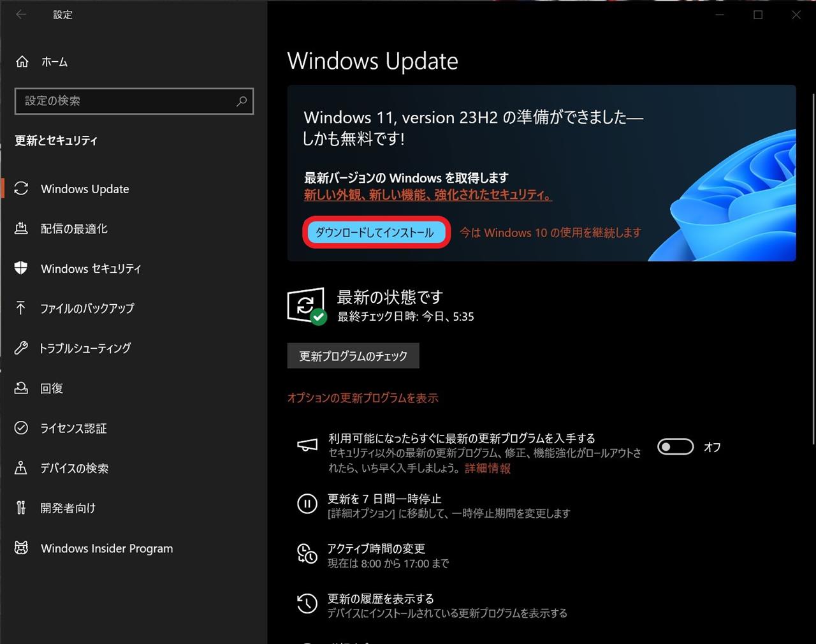Screen dimensions: 816x644
Task: Open ライセンス認証 section label
Action: pos(73,428)
